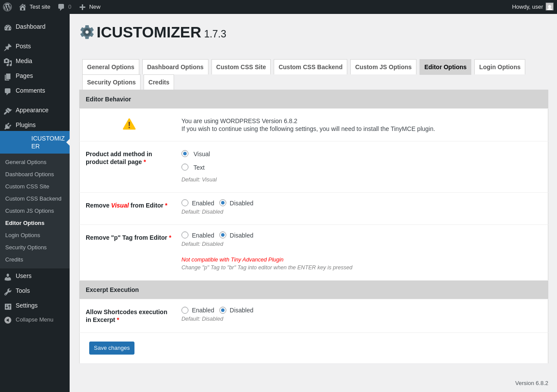Screen dimensions: 557x392
Task: Switch to Dashboard Options tab
Action: (x=175, y=67)
